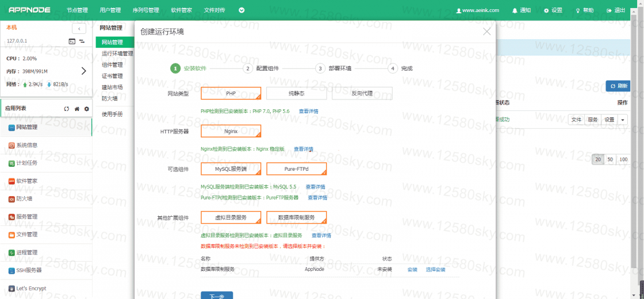Open the 节点管理 top menu
The height and width of the screenshot is (299, 644).
point(77,10)
